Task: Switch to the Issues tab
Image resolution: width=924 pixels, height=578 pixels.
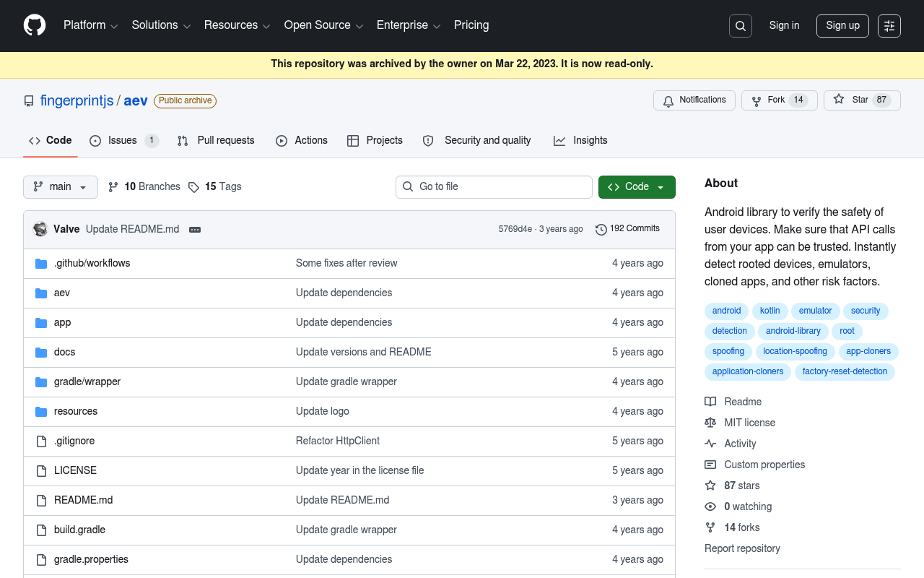Action: 124,141
